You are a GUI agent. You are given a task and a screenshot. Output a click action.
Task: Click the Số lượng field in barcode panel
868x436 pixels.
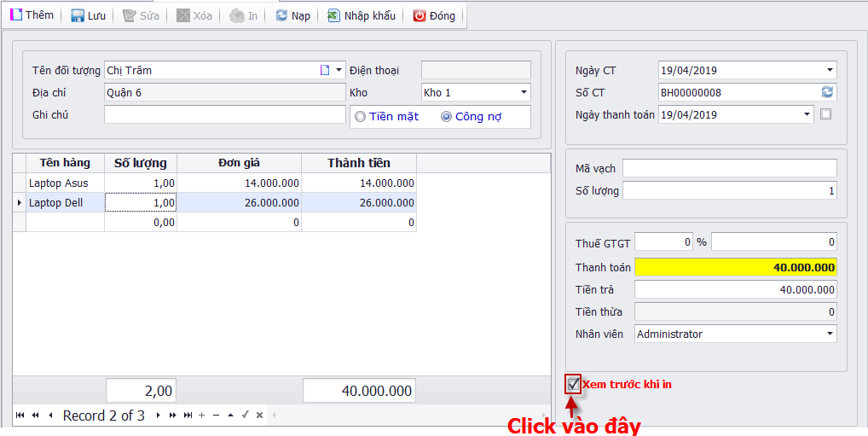tap(730, 190)
